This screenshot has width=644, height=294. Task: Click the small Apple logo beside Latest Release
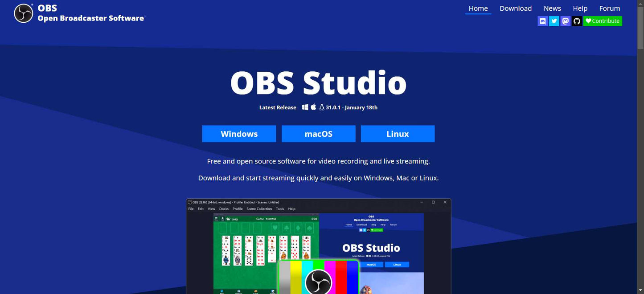tap(313, 107)
